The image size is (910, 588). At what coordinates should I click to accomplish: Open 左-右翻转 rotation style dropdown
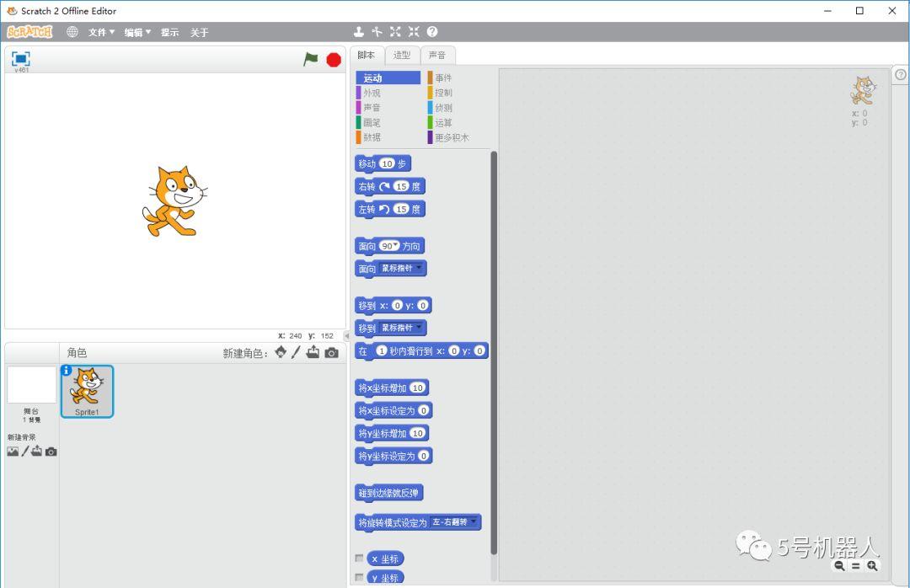click(454, 521)
